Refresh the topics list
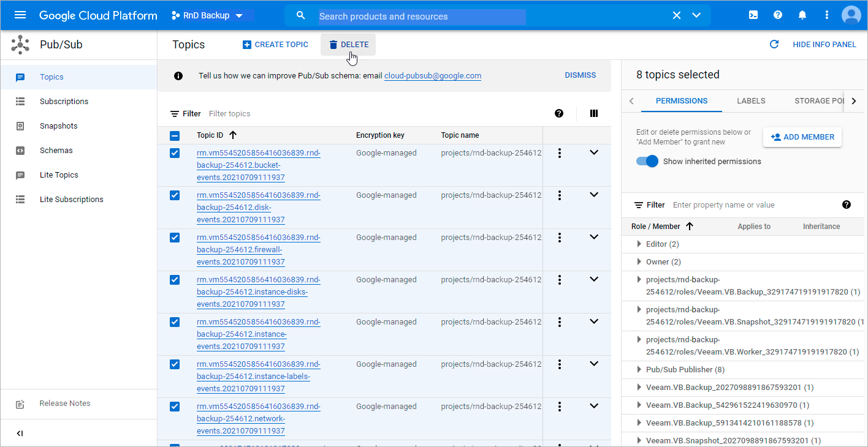 coord(774,45)
